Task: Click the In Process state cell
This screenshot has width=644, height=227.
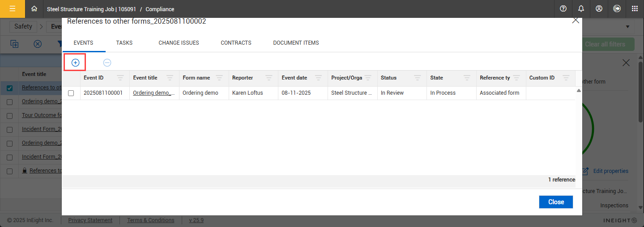Action: tap(451, 93)
